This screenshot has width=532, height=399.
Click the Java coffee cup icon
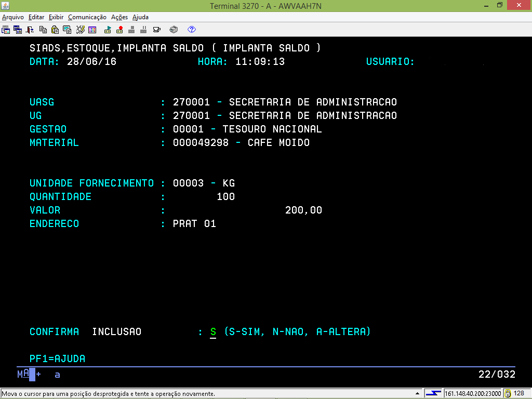pyautogui.click(x=157, y=30)
